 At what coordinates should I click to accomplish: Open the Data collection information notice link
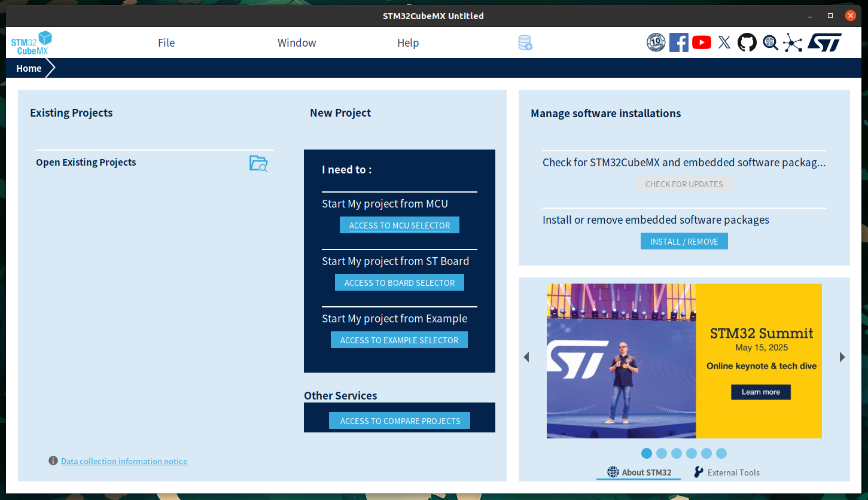[x=124, y=461]
